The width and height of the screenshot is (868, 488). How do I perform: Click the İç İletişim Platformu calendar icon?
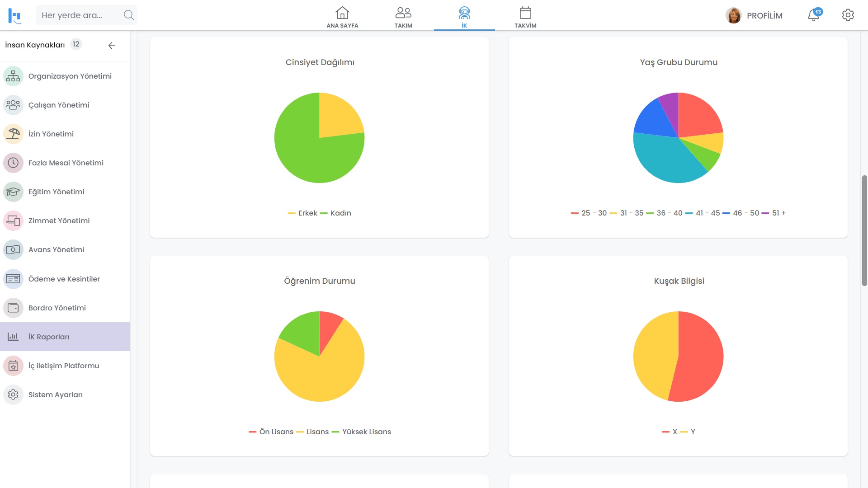click(x=13, y=366)
